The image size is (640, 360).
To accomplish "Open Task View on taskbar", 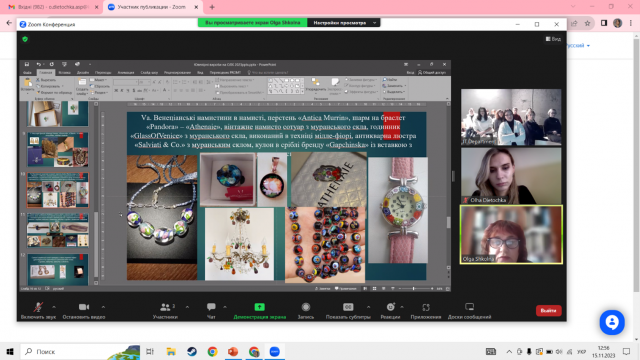I will point(150,351).
